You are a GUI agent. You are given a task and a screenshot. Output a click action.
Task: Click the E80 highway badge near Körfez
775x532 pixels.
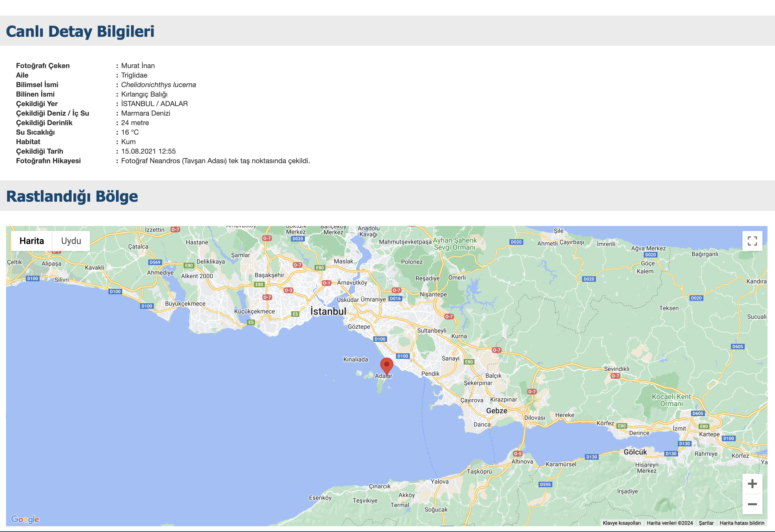click(x=621, y=426)
